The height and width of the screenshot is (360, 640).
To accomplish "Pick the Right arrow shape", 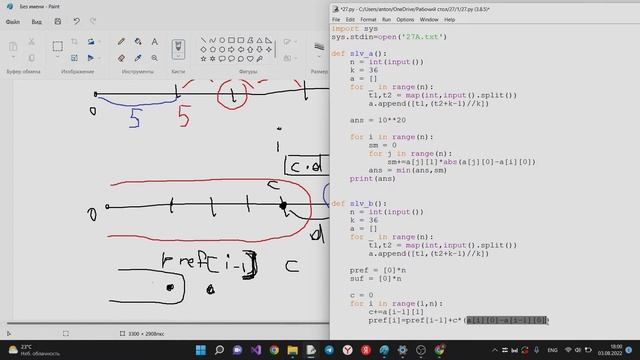I will [231, 49].
